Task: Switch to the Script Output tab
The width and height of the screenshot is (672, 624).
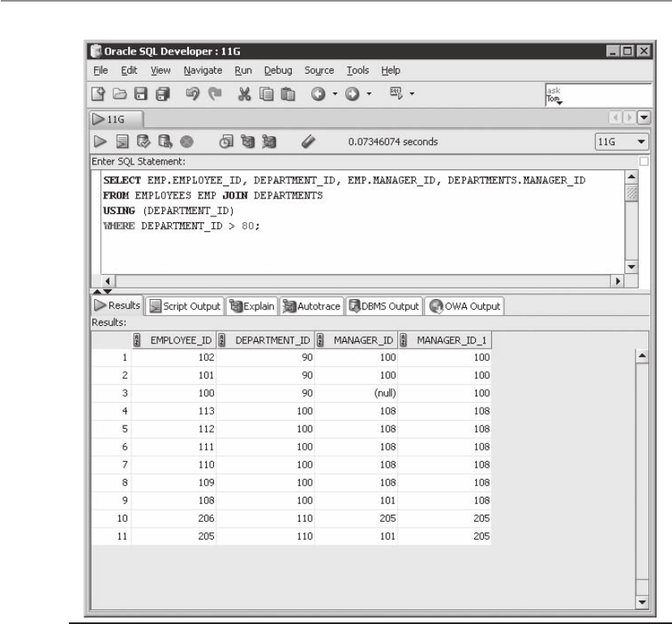Action: (x=185, y=306)
